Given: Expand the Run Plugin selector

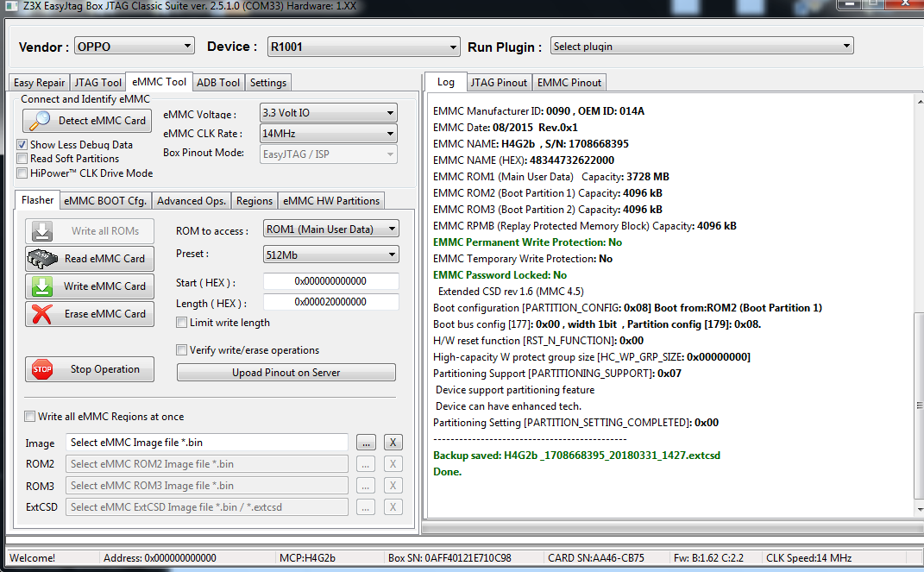Looking at the screenshot, I should click(x=701, y=46).
